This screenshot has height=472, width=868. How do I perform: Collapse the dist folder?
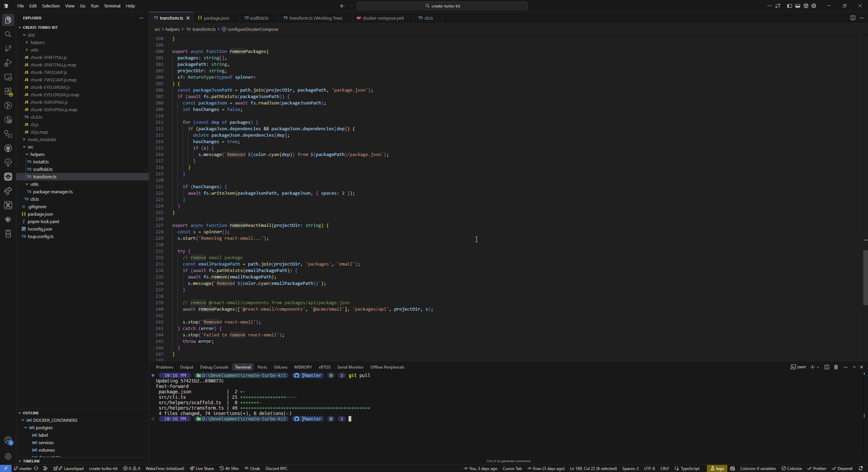tap(31, 35)
